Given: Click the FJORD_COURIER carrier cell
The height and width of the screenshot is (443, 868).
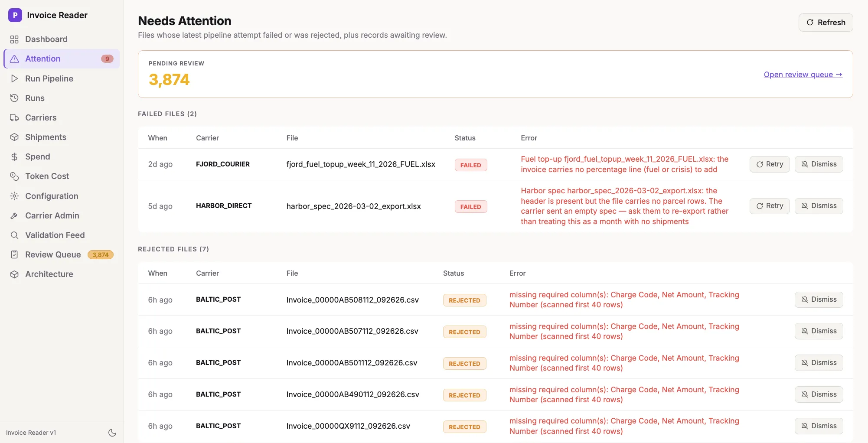Looking at the screenshot, I should click(223, 164).
